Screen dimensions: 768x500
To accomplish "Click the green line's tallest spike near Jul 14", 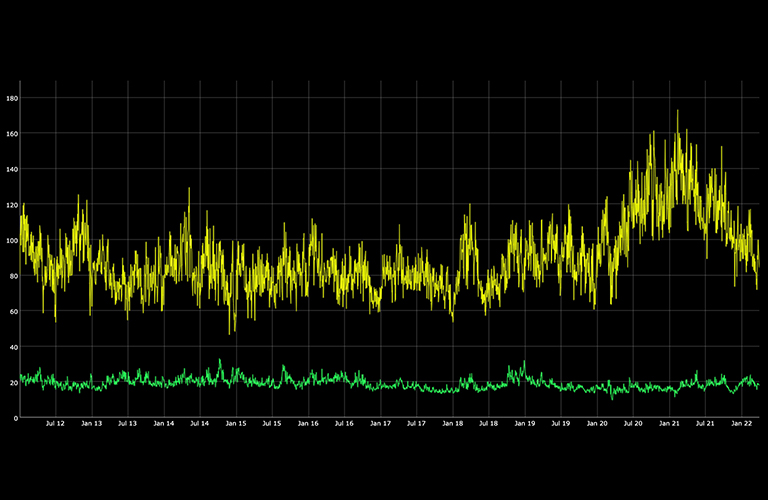I will pyautogui.click(x=220, y=360).
